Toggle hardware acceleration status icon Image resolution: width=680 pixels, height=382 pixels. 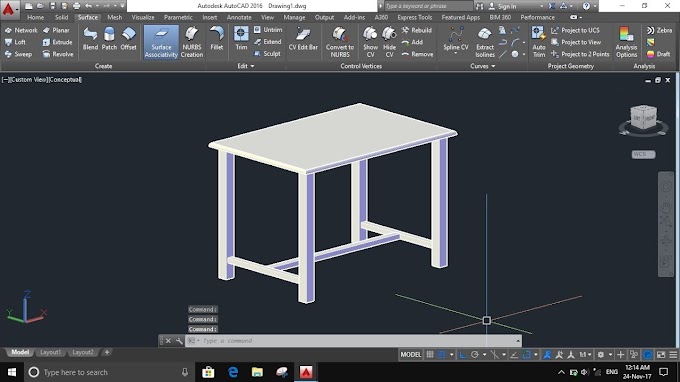[x=647, y=355]
